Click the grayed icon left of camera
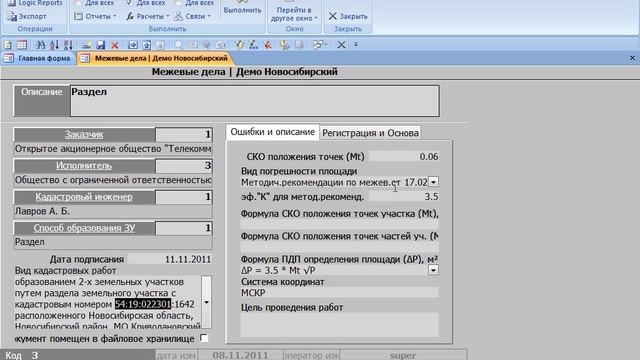Viewport: 640px width, 360px height. click(207, 45)
